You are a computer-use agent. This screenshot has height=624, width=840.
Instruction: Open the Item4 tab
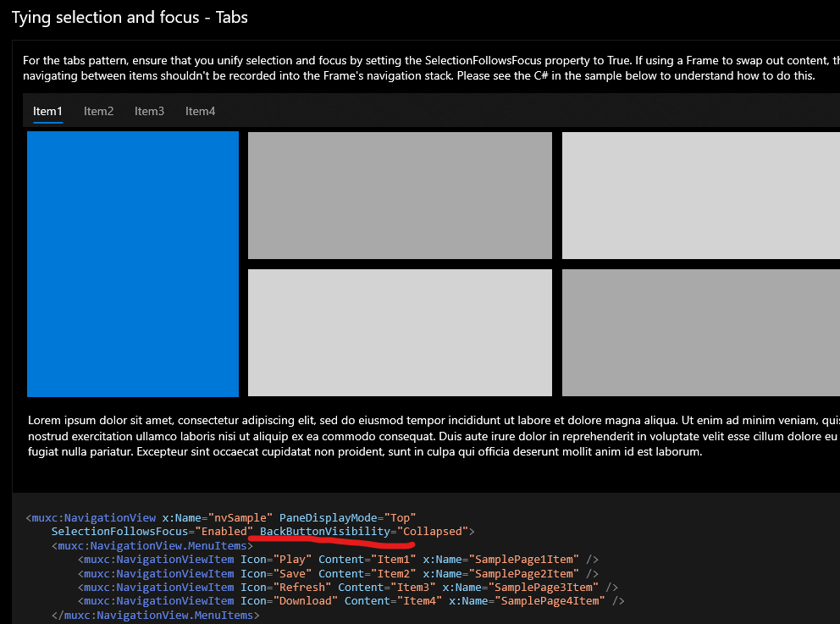click(200, 110)
